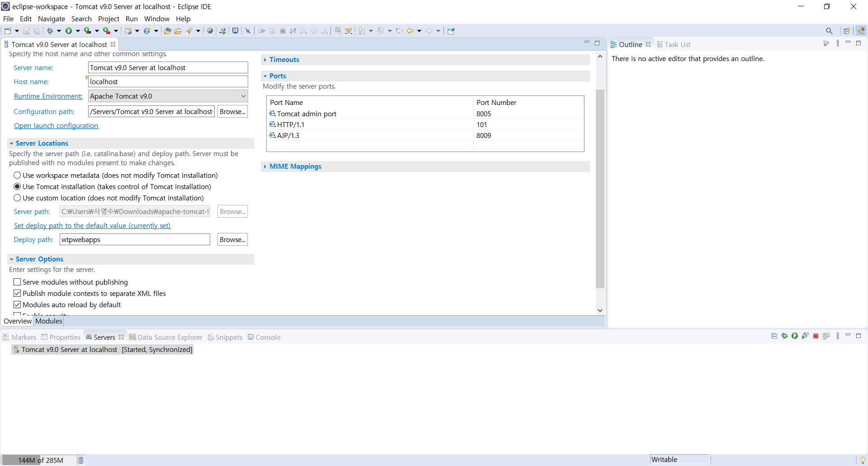868x466 pixels.
Task: Switch to the Task List tab
Action: coord(674,44)
